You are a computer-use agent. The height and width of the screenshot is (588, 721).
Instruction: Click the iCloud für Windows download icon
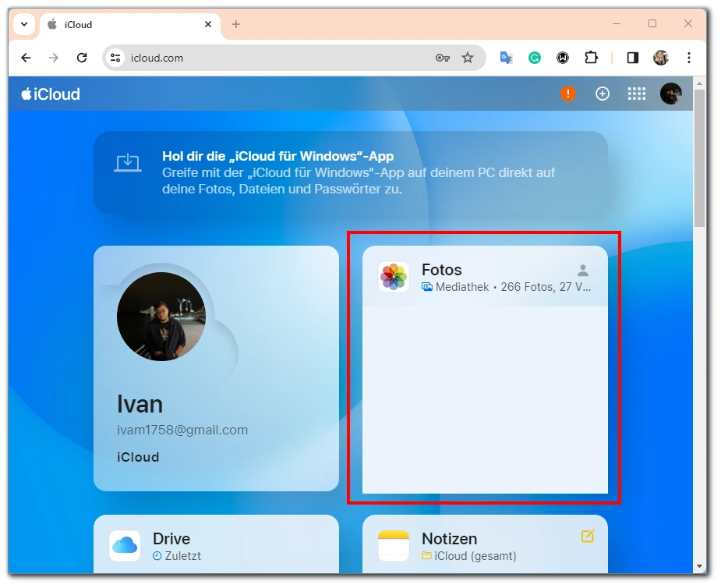[128, 163]
